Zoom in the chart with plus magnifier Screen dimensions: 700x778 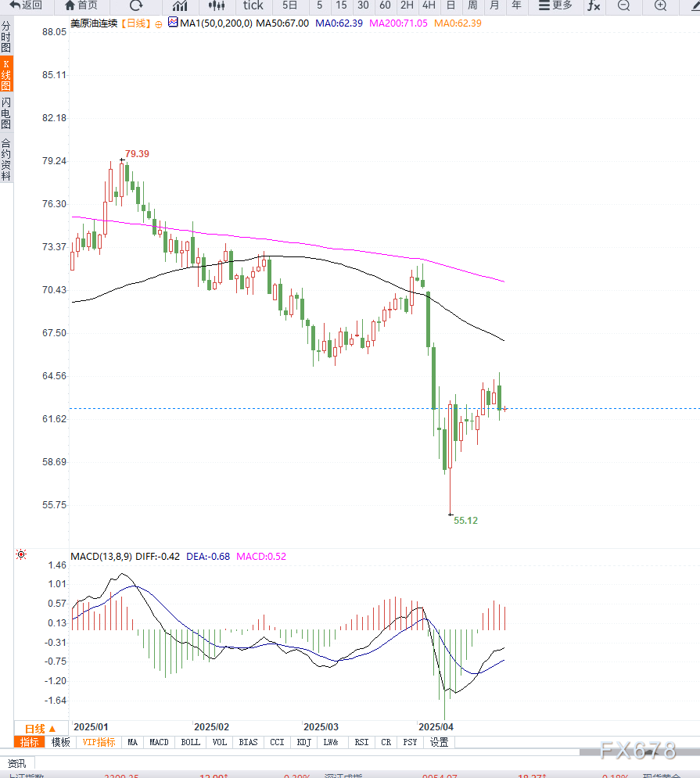coord(660,5)
